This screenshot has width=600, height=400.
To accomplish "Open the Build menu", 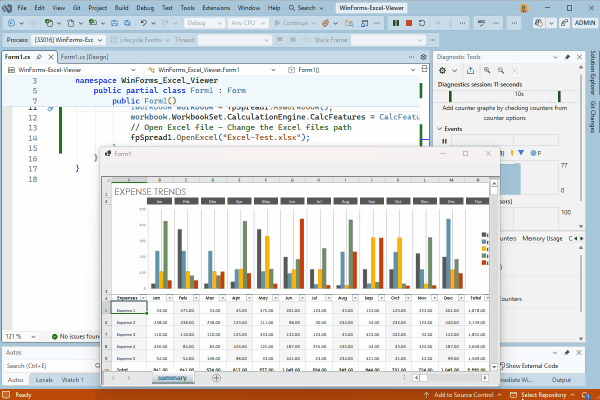I will (x=121, y=8).
